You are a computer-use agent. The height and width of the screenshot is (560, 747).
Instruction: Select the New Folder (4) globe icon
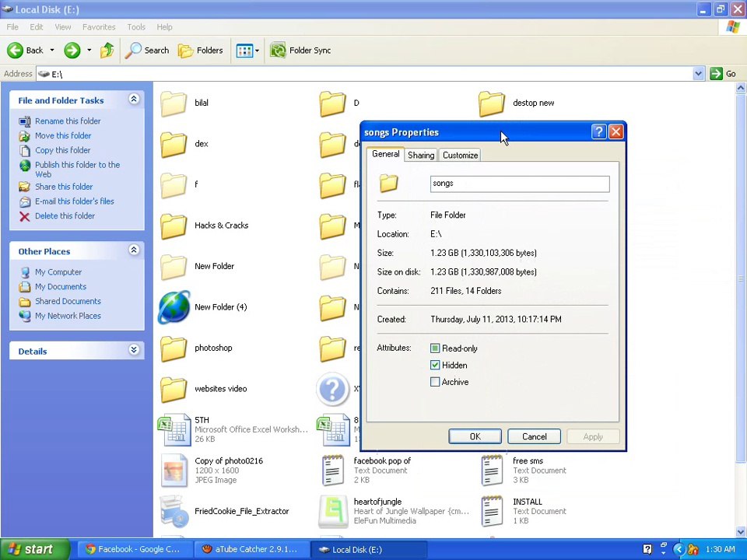pos(174,307)
